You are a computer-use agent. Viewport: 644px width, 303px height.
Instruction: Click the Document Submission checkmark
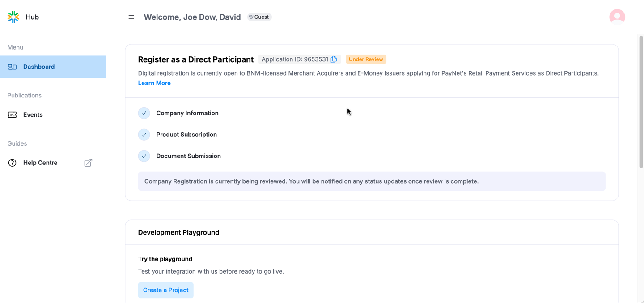(x=144, y=156)
